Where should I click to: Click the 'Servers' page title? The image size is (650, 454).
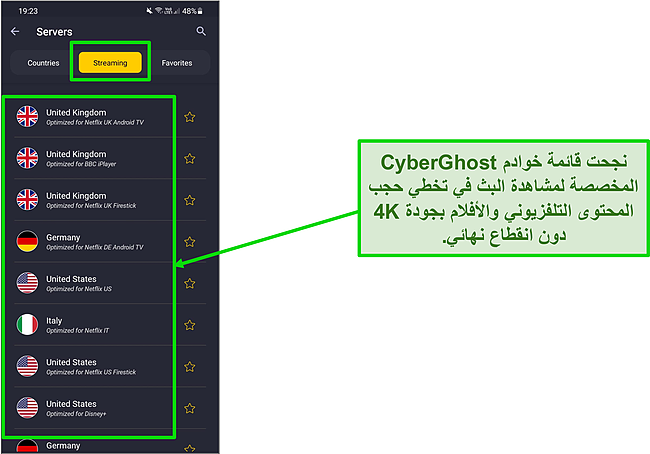pos(54,32)
